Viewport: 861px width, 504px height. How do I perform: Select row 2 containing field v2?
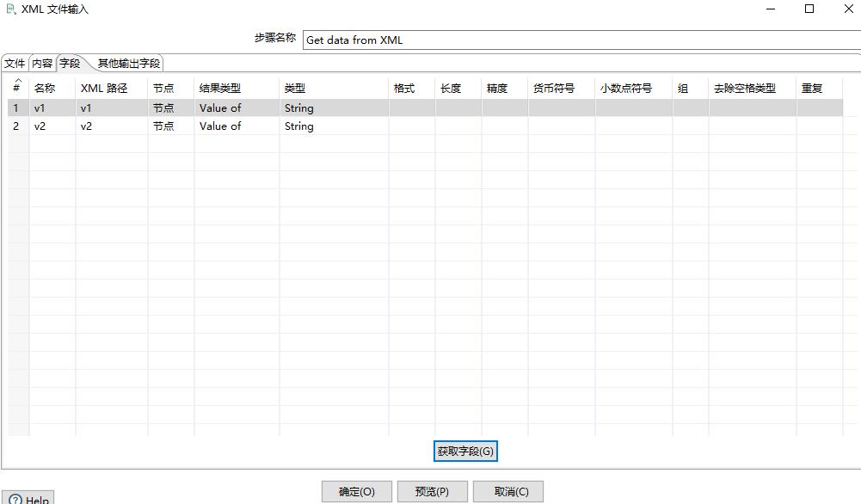[x=52, y=126]
